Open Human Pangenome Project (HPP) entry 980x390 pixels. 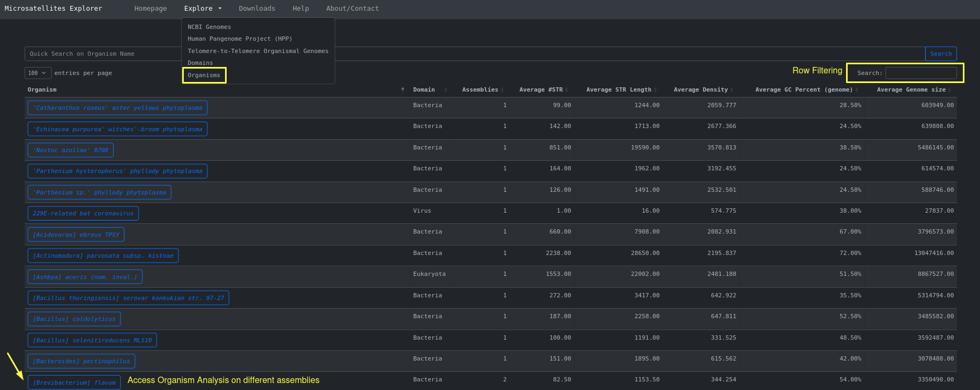[240, 39]
